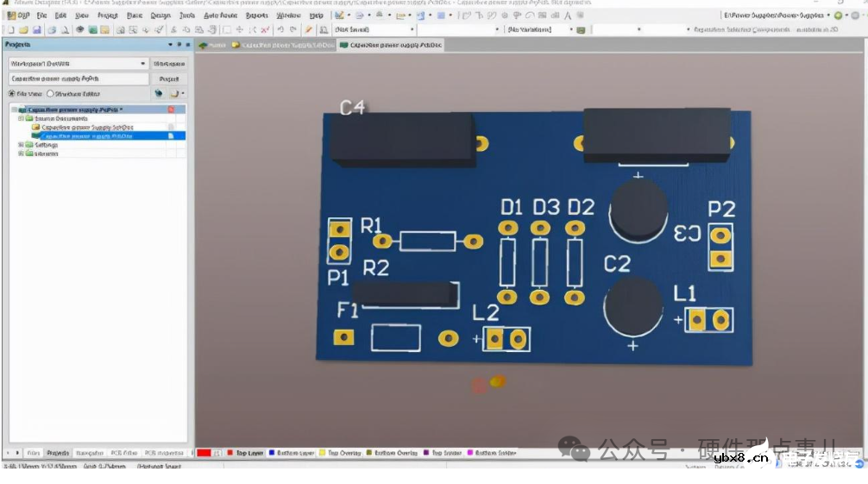Click the red icon beside the project name
This screenshot has width=868, height=484.
pos(171,110)
